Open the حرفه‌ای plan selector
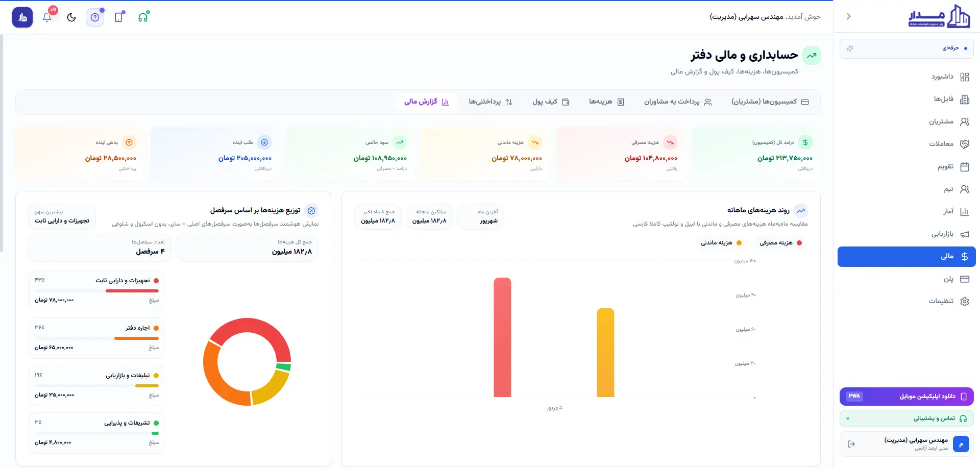This screenshot has width=980, height=469. [x=906, y=48]
